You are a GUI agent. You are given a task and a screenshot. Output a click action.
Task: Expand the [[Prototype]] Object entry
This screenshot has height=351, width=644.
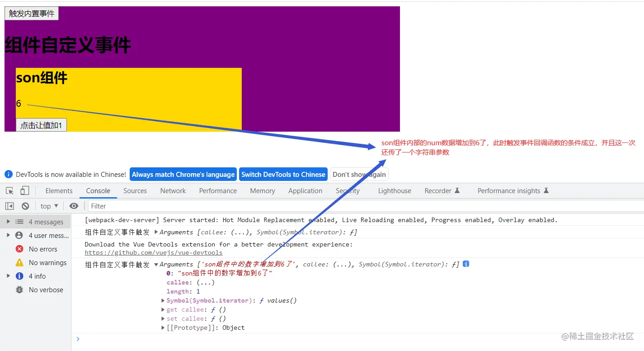point(164,327)
